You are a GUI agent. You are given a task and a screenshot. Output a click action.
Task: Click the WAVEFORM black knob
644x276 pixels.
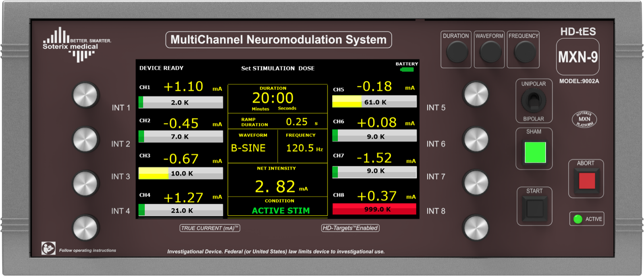click(490, 51)
